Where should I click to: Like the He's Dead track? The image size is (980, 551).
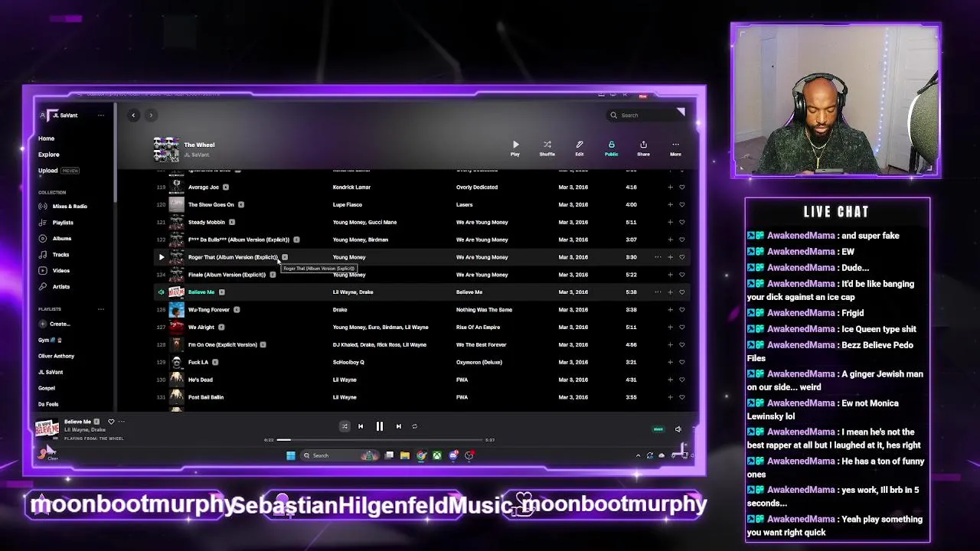click(681, 380)
